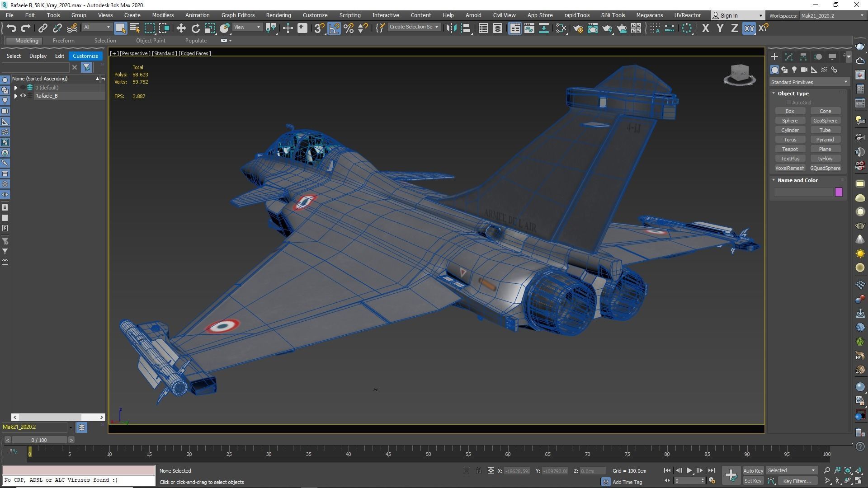Open the object color swatch
Viewport: 868px width, 488px height.
[x=839, y=192]
